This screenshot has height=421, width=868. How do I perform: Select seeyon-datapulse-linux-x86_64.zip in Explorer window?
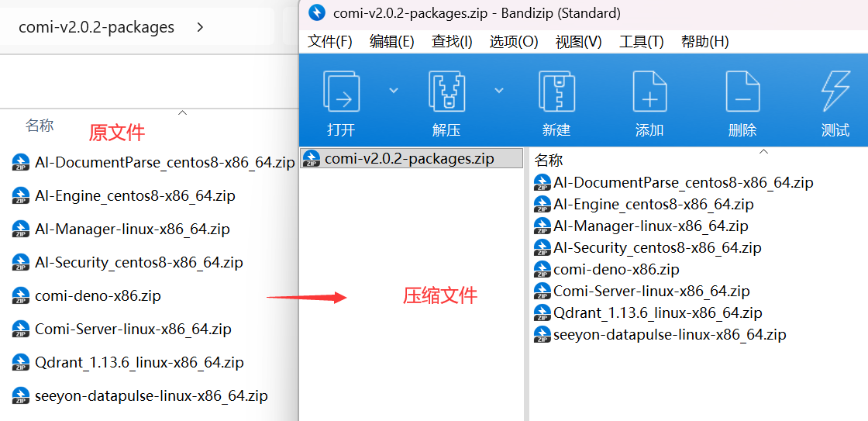pyautogui.click(x=151, y=396)
